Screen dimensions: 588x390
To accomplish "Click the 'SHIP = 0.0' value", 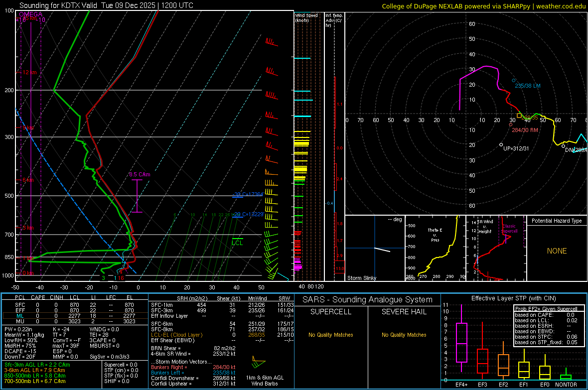I will 117,381.
